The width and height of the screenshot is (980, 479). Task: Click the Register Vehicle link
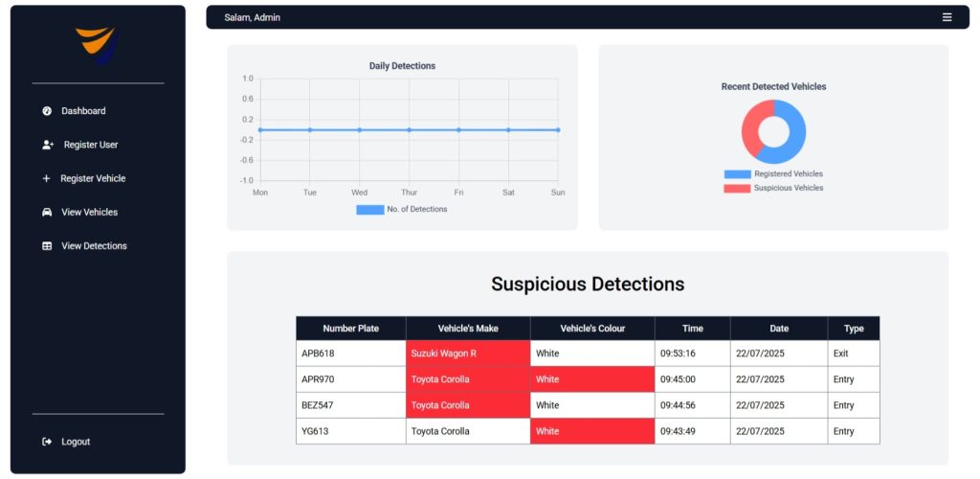(93, 178)
